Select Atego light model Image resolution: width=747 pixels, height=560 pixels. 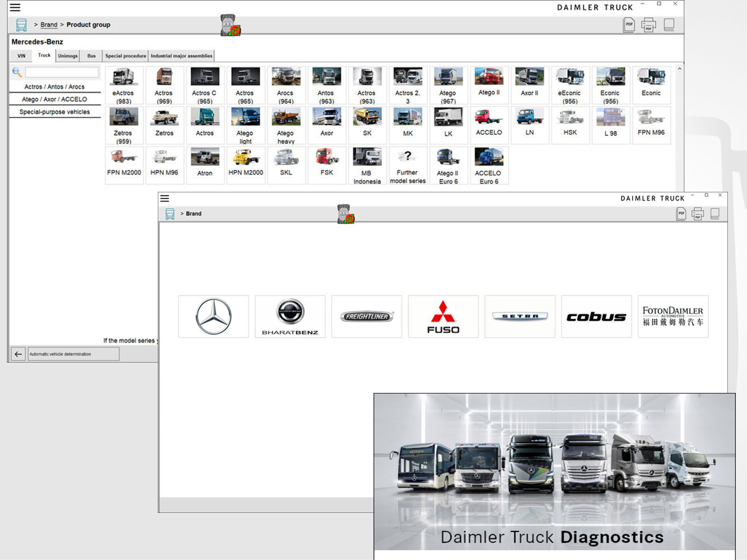pos(246,126)
